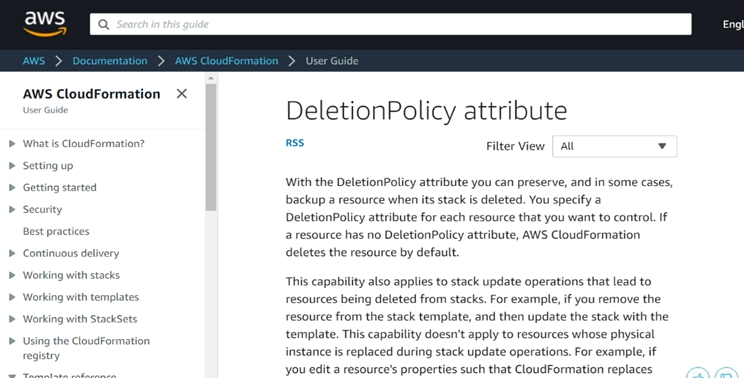The height and width of the screenshot is (378, 744).
Task: Go to Documentation breadcrumb link
Action: pos(110,61)
